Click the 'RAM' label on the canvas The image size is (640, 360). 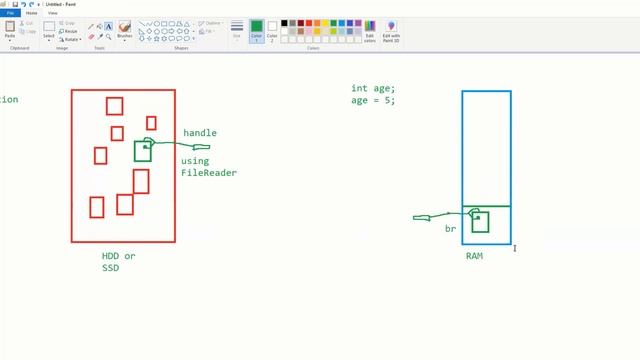[474, 256]
